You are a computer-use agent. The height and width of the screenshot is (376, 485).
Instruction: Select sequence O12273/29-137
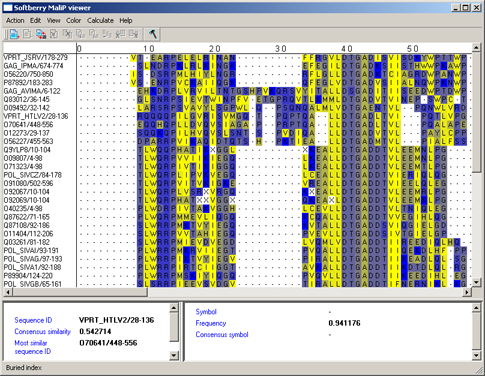[27, 133]
